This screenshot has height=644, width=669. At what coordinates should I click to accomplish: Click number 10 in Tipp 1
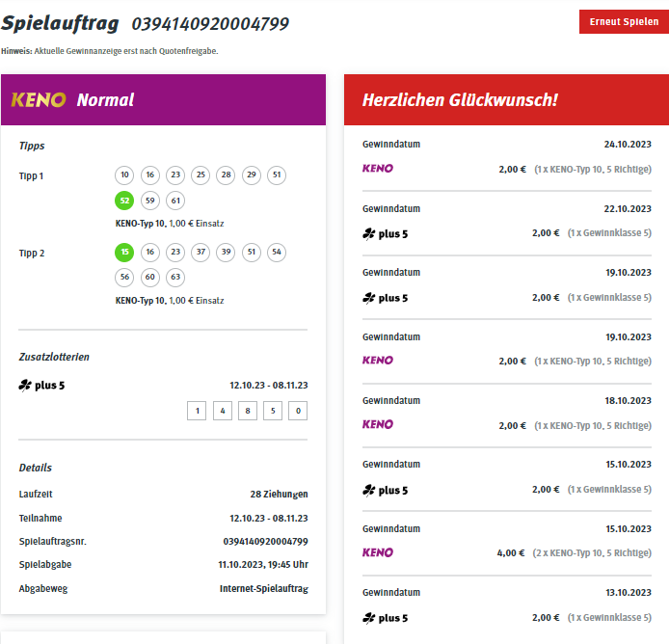tap(124, 174)
